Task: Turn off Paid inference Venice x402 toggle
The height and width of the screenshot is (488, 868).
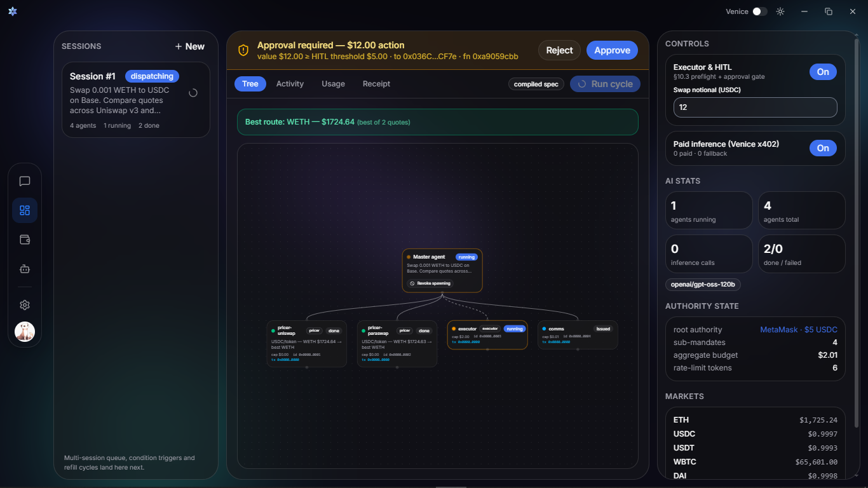Action: tap(823, 148)
